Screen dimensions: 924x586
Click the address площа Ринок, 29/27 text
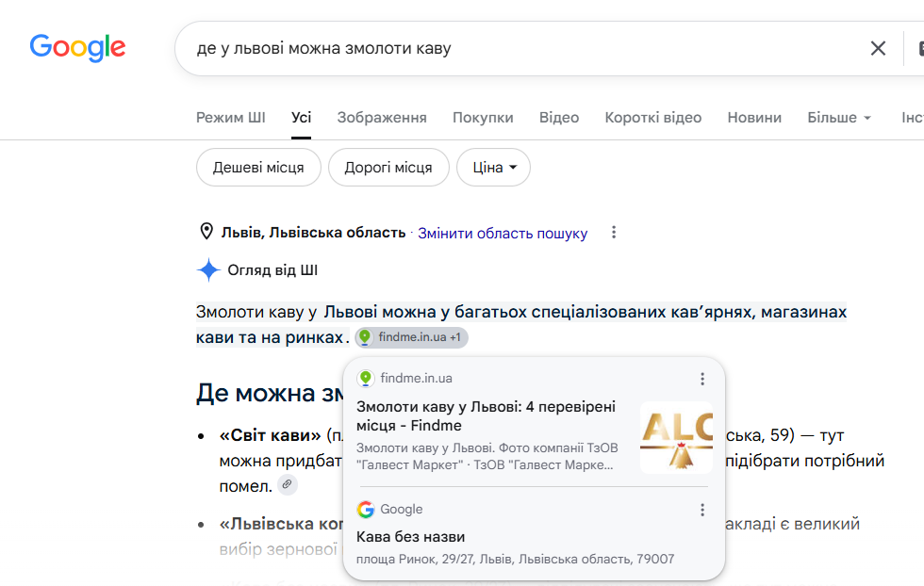pyautogui.click(x=515, y=559)
